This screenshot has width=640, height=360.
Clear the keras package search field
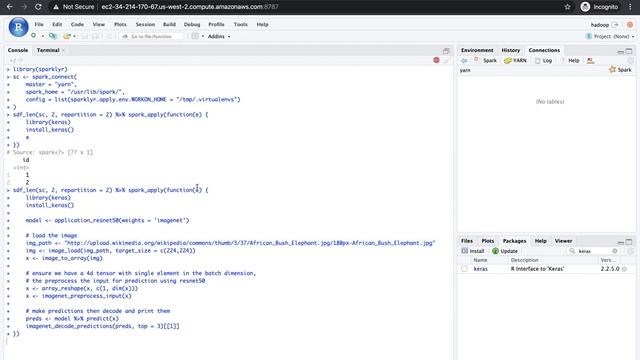click(x=615, y=251)
